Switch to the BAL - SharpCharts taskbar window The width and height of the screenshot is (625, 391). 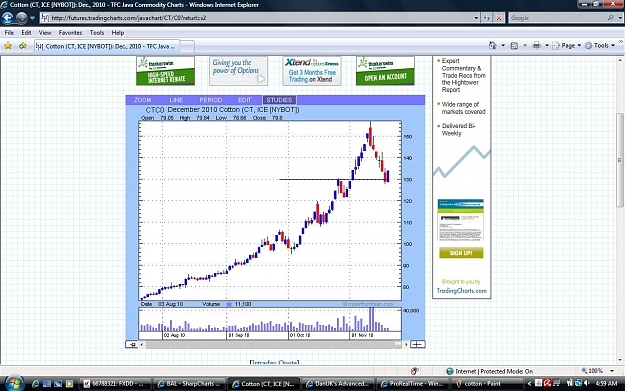click(189, 384)
